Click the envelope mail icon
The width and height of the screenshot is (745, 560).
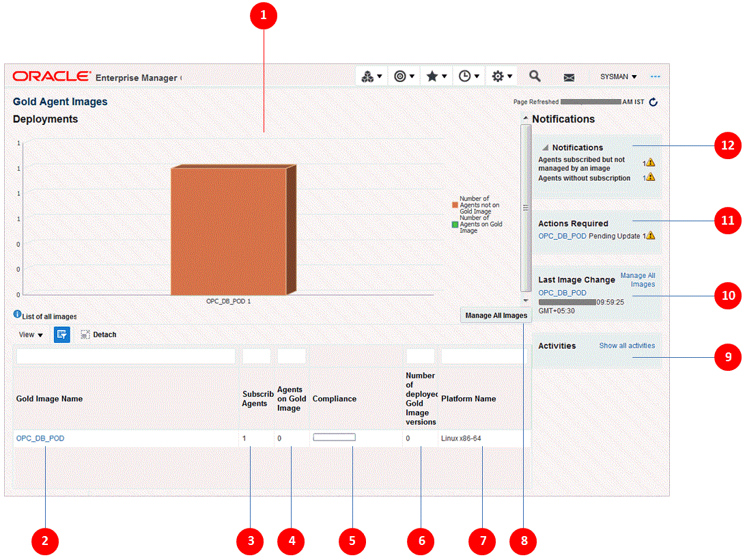569,78
